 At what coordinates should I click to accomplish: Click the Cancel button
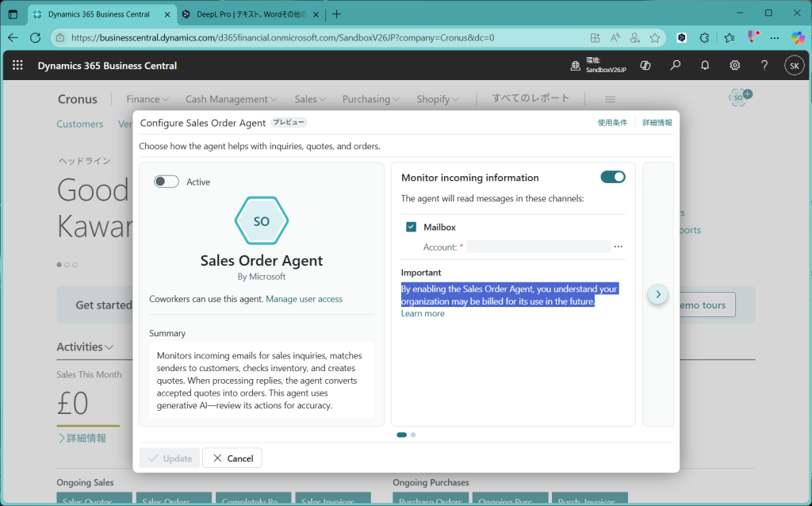click(x=232, y=458)
